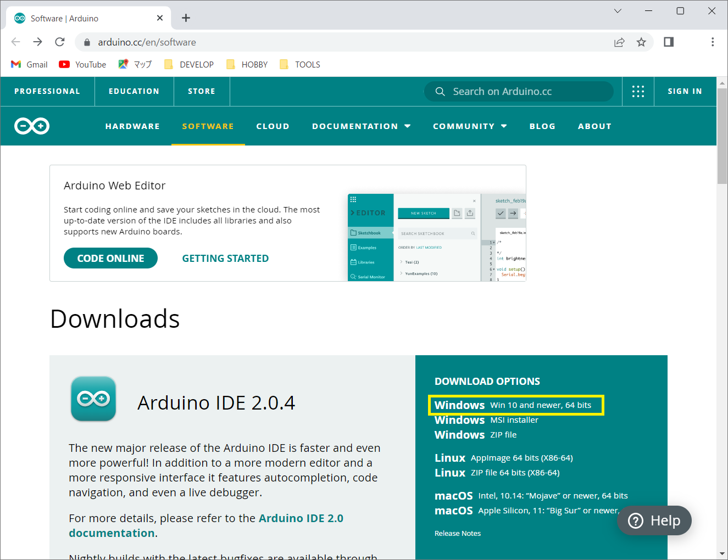The width and height of the screenshot is (728, 560).
Task: Open the YouTube bookmark
Action: pyautogui.click(x=83, y=65)
